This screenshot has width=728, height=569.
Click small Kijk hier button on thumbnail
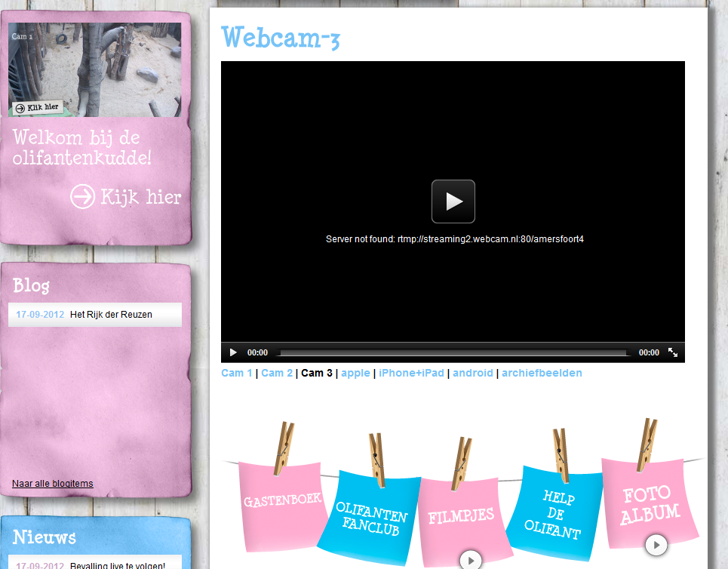point(38,108)
